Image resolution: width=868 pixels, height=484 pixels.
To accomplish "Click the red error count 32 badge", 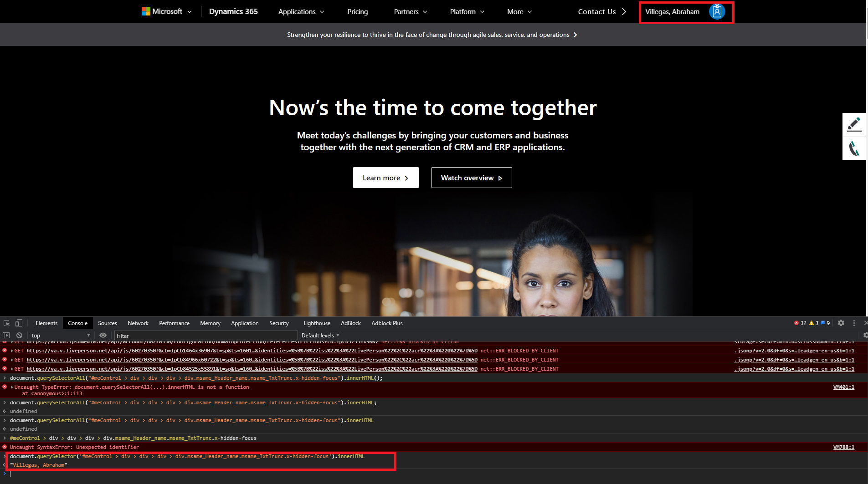I will (800, 323).
